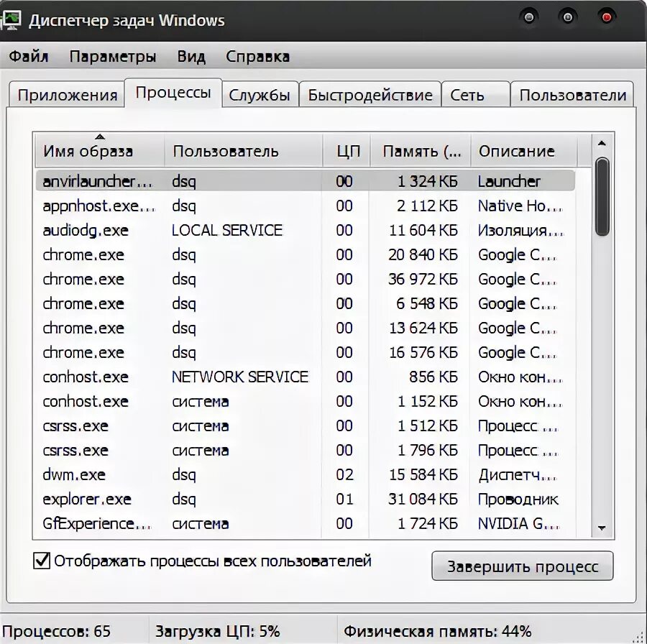
Task: Sort by Описание column header
Action: [x=523, y=151]
